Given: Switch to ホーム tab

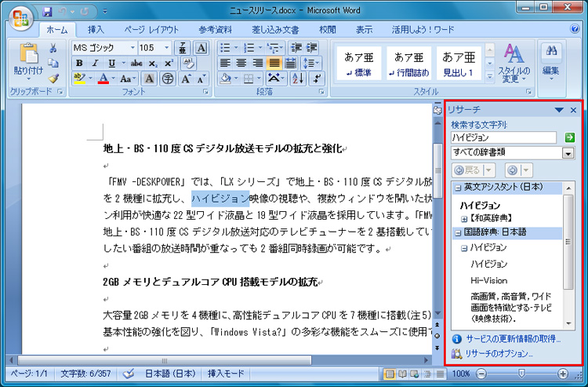Looking at the screenshot, I should tap(56, 30).
